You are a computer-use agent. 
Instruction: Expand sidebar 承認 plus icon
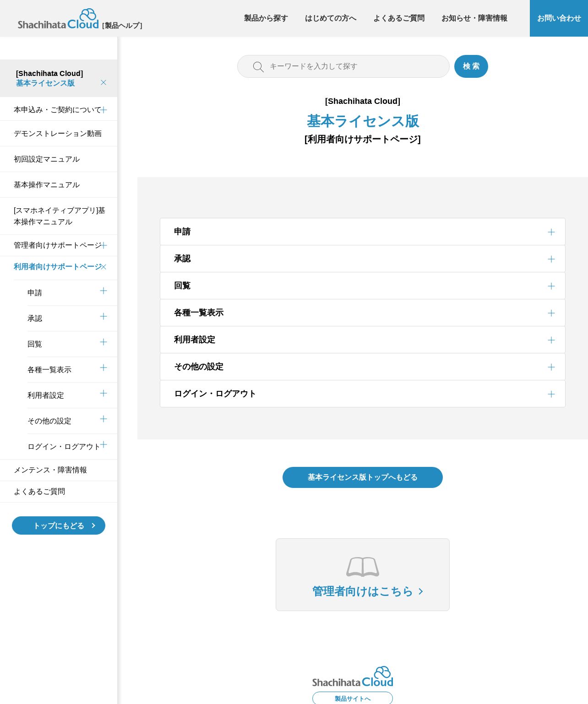[x=103, y=316]
